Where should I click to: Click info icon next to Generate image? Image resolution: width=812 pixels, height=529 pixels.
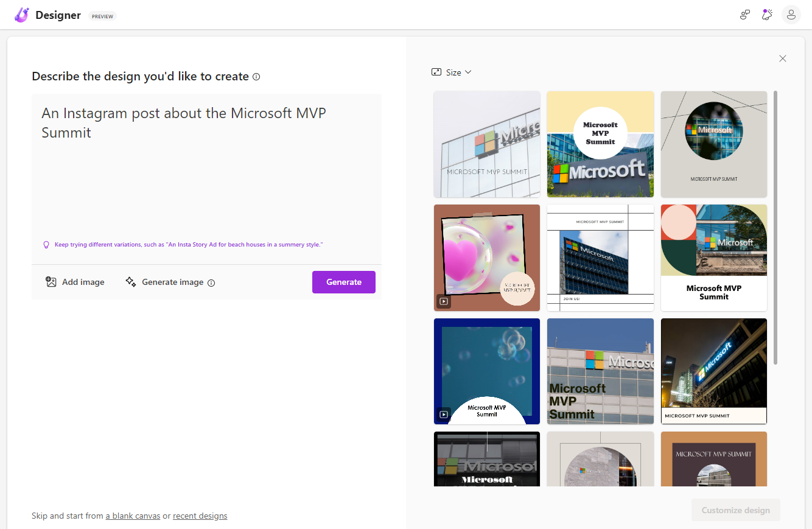point(211,282)
